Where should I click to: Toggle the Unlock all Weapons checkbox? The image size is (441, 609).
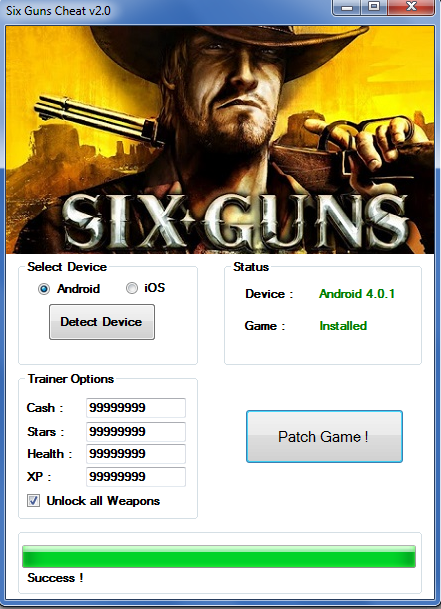[33, 501]
